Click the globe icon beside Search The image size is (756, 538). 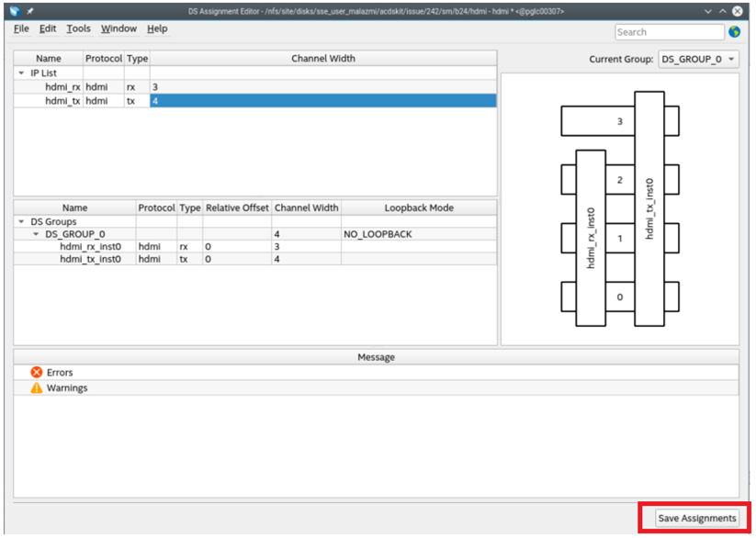click(x=735, y=32)
